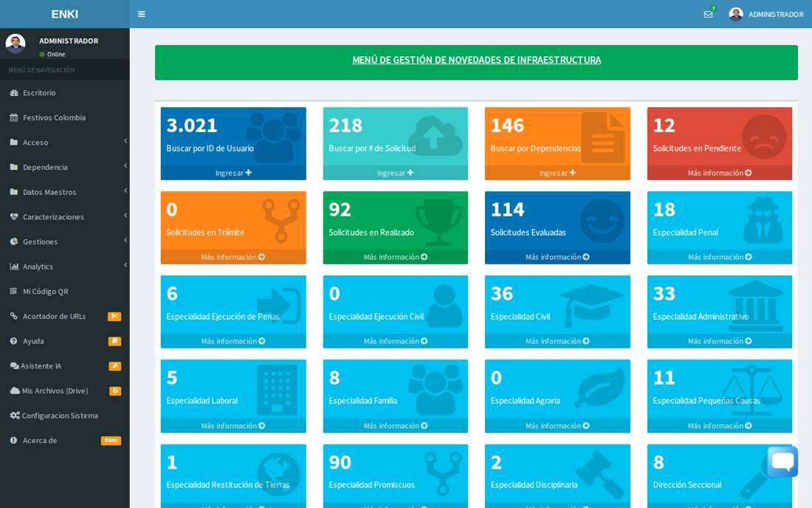Viewport: 812px width, 508px height.
Task: Select Datos Maestros menu item
Action: pyautogui.click(x=65, y=192)
